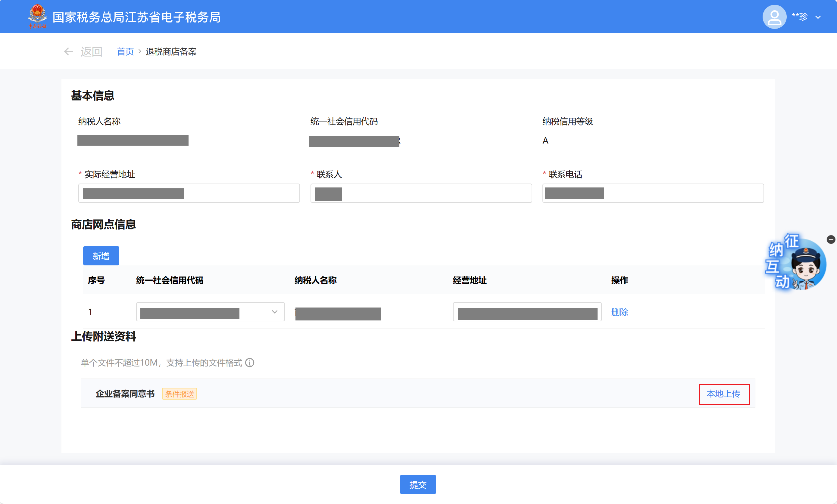Delete the first store row
The image size is (837, 504).
pyautogui.click(x=620, y=312)
